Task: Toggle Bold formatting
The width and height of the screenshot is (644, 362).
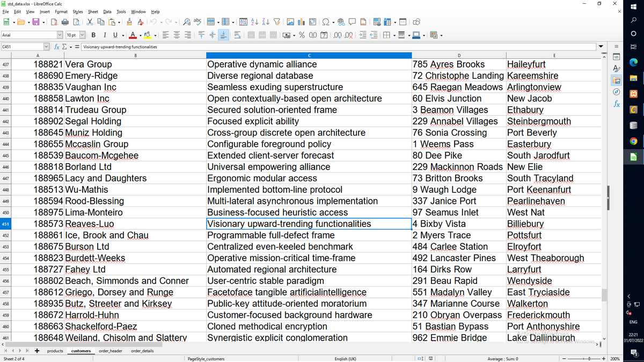Action: point(93,35)
